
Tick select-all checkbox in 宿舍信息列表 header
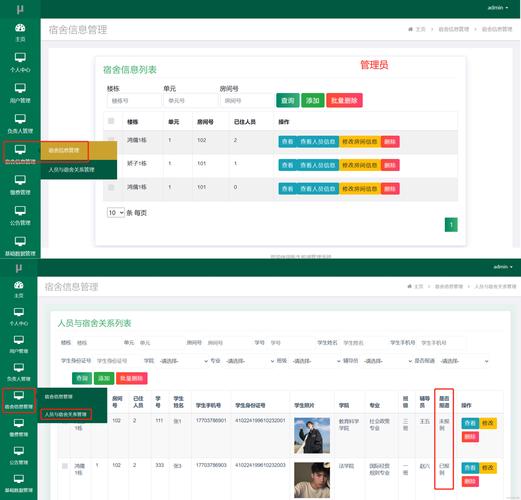[111, 121]
